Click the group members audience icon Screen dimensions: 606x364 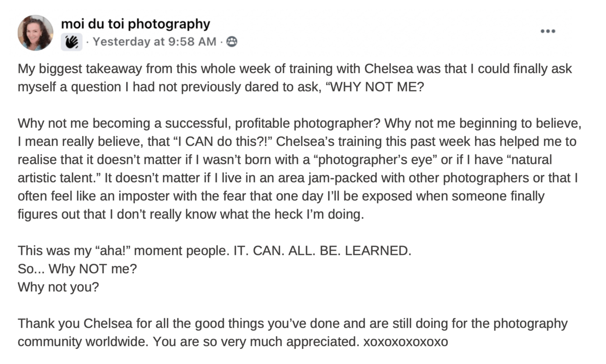(231, 42)
